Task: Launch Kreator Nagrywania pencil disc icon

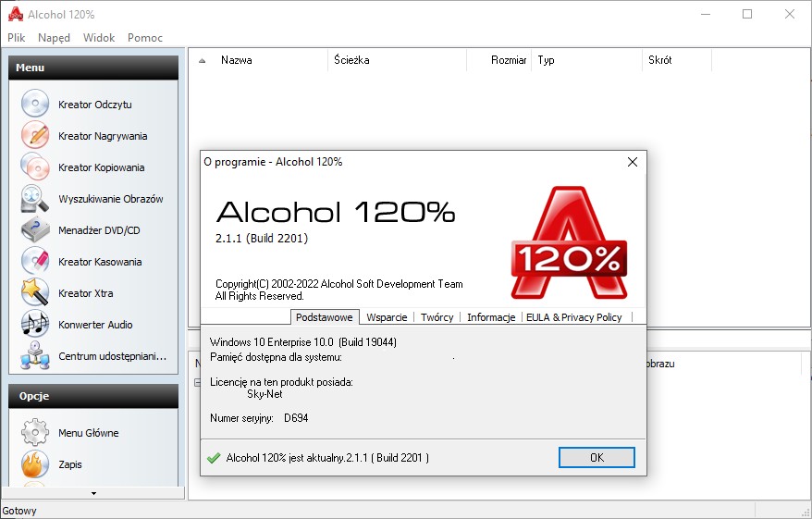Action: coord(35,135)
